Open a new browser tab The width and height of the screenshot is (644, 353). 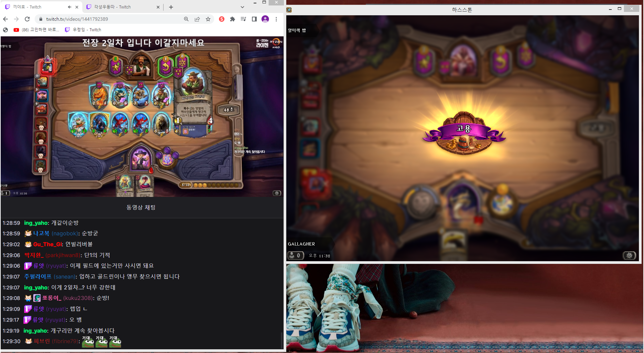click(171, 7)
